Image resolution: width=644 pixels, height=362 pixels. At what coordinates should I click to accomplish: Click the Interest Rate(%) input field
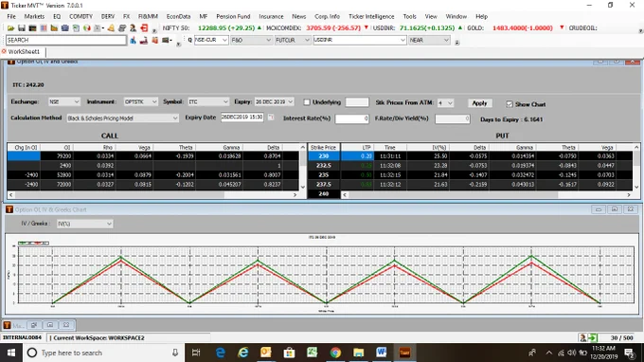pos(351,118)
